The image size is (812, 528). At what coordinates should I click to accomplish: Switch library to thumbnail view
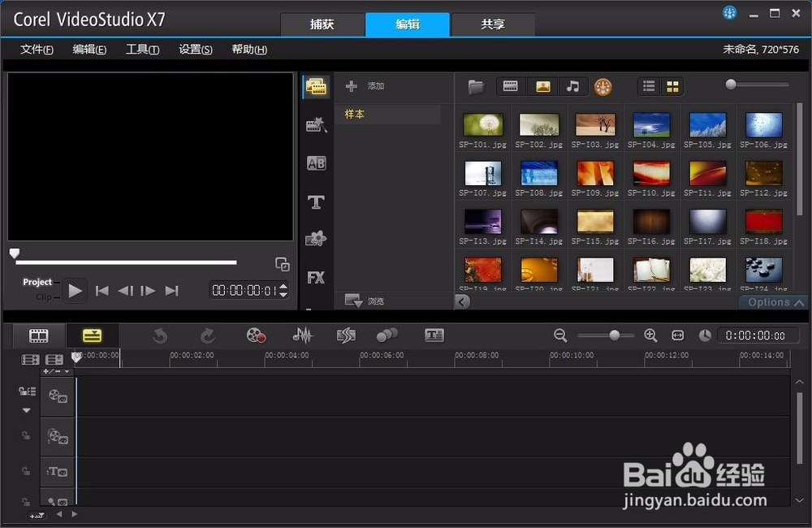pyautogui.click(x=672, y=87)
